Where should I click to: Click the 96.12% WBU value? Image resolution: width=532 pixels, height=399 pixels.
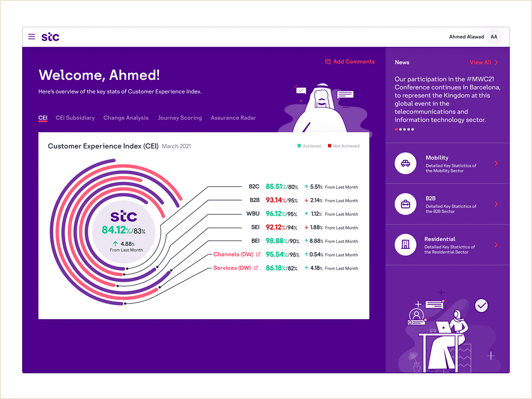(x=275, y=214)
